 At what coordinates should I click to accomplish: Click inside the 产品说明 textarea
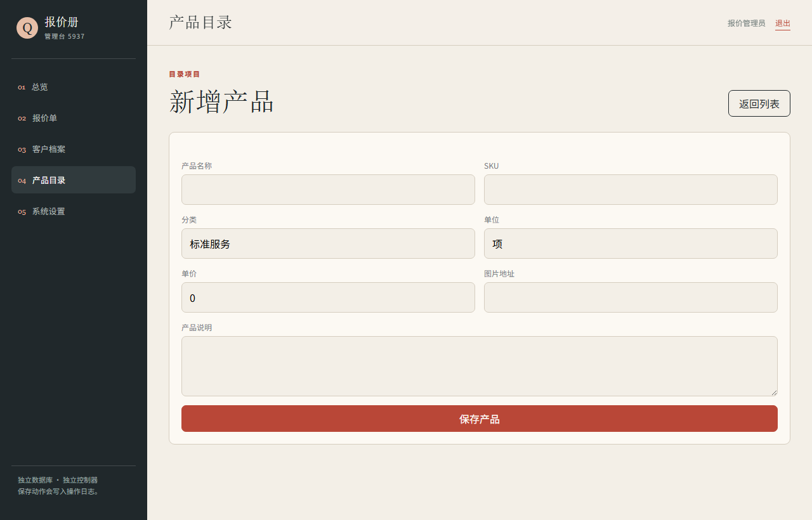pos(480,366)
